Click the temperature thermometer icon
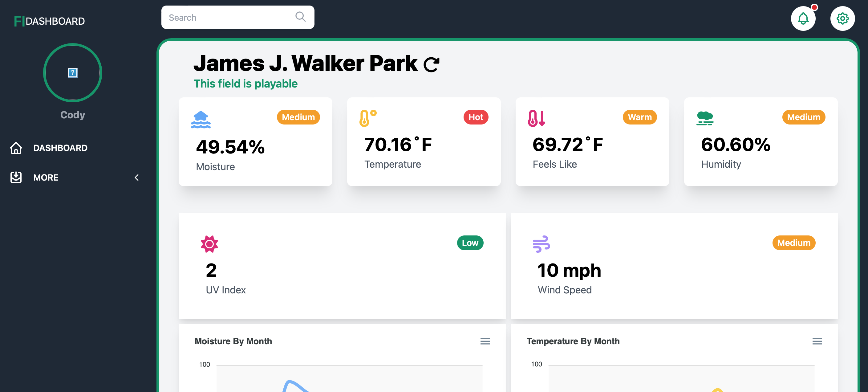The image size is (868, 392). point(367,118)
